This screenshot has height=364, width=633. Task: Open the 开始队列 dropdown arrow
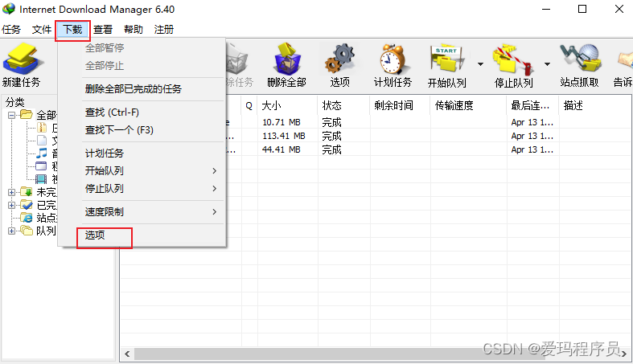(480, 64)
